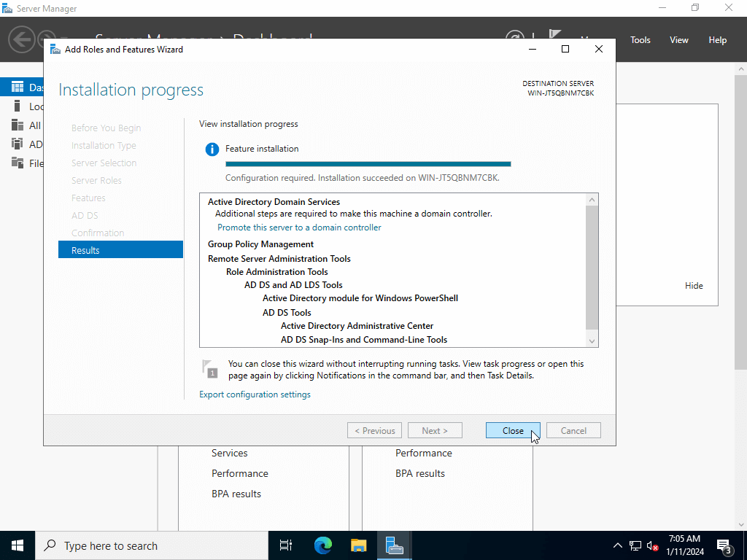Click the blue info icon beside Feature installation
This screenshot has height=560, width=747.
click(212, 149)
